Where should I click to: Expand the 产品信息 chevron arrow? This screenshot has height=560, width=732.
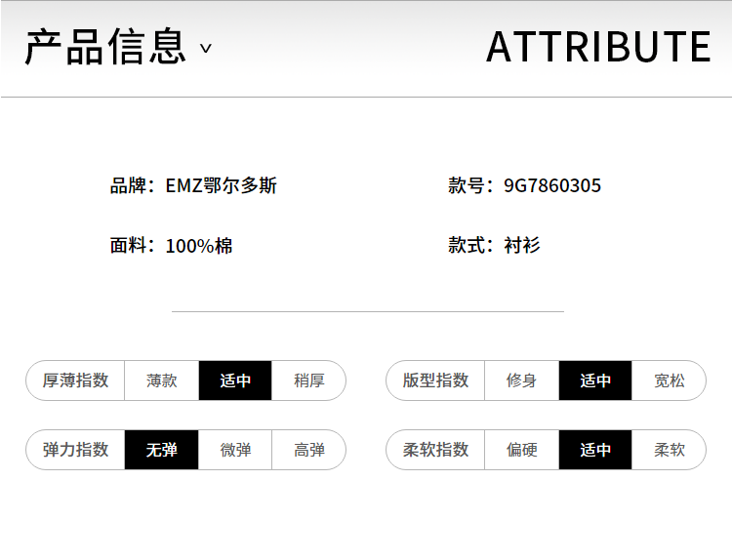click(205, 48)
